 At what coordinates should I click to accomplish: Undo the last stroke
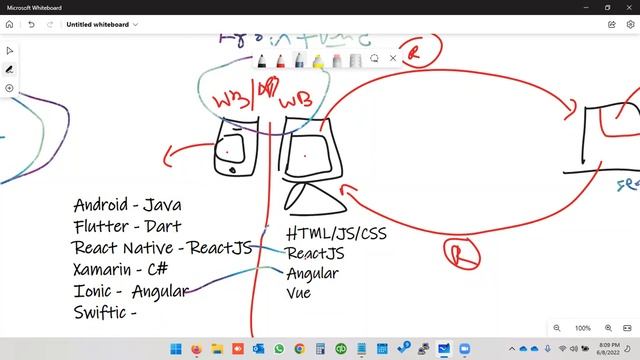[x=31, y=24]
